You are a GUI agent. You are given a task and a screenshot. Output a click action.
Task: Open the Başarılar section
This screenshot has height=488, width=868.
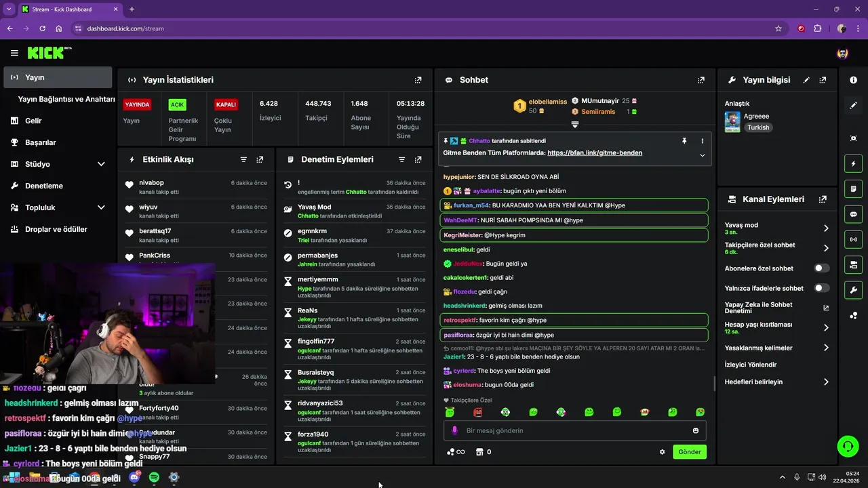point(58,142)
